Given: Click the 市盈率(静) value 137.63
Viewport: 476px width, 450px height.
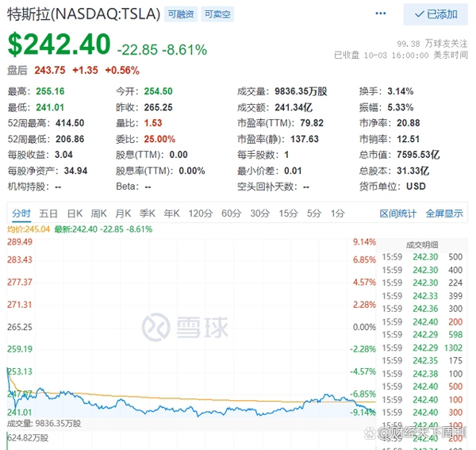Looking at the screenshot, I should 305,139.
